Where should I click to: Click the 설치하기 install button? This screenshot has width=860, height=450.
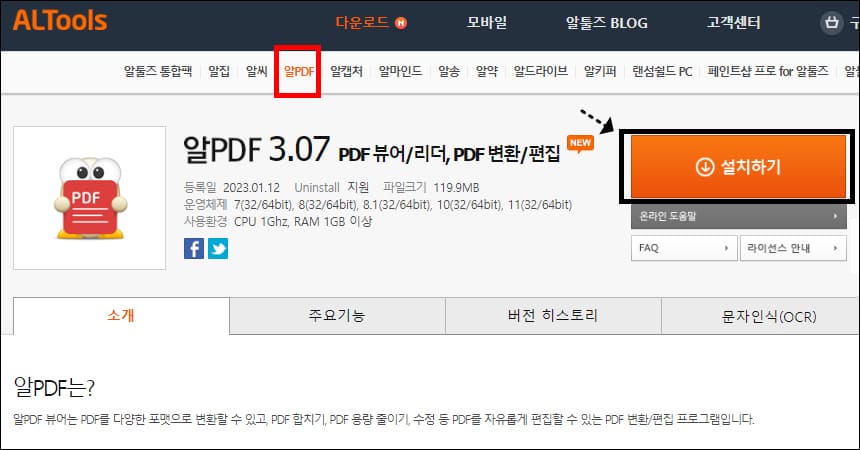pyautogui.click(x=738, y=167)
